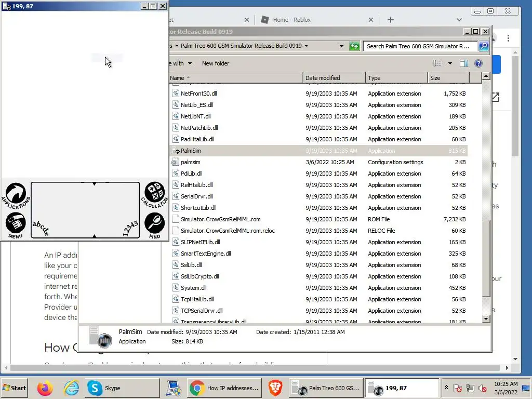Click the search magnifier button in Explorer

tap(484, 46)
